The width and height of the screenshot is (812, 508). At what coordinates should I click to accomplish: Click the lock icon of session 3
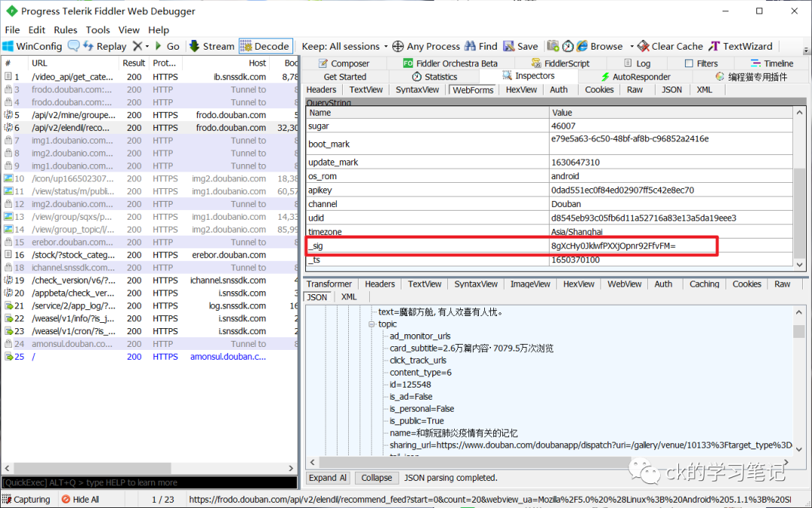click(x=8, y=89)
